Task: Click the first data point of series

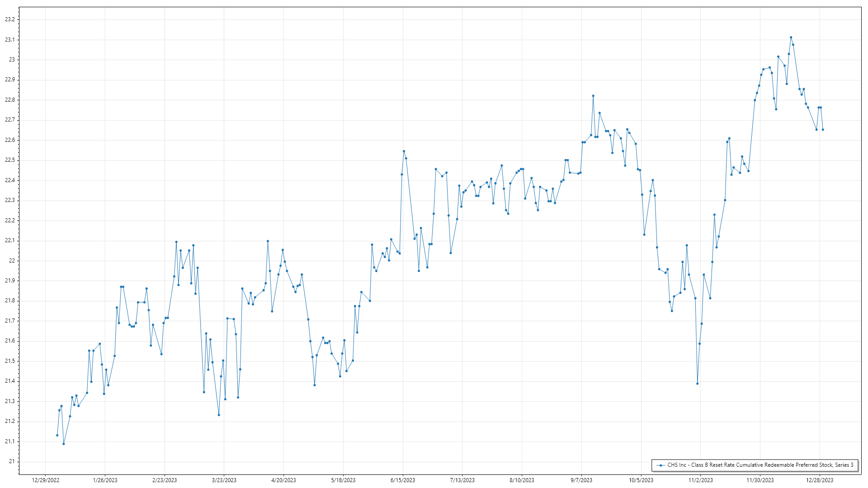Action: [57, 435]
